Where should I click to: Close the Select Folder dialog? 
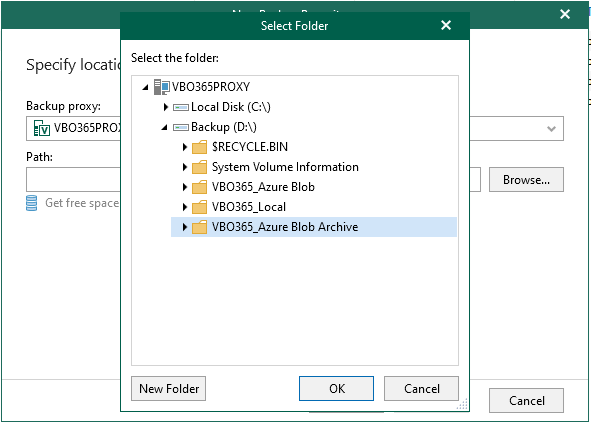point(446,25)
